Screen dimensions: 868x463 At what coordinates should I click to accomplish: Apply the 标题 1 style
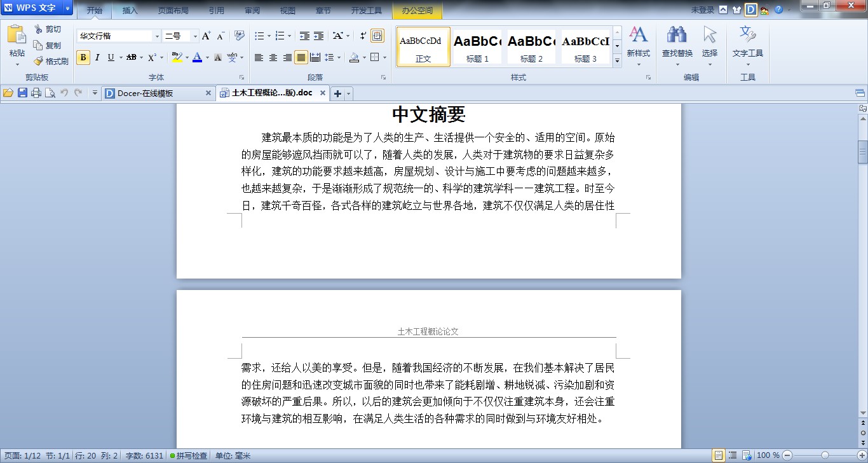478,46
